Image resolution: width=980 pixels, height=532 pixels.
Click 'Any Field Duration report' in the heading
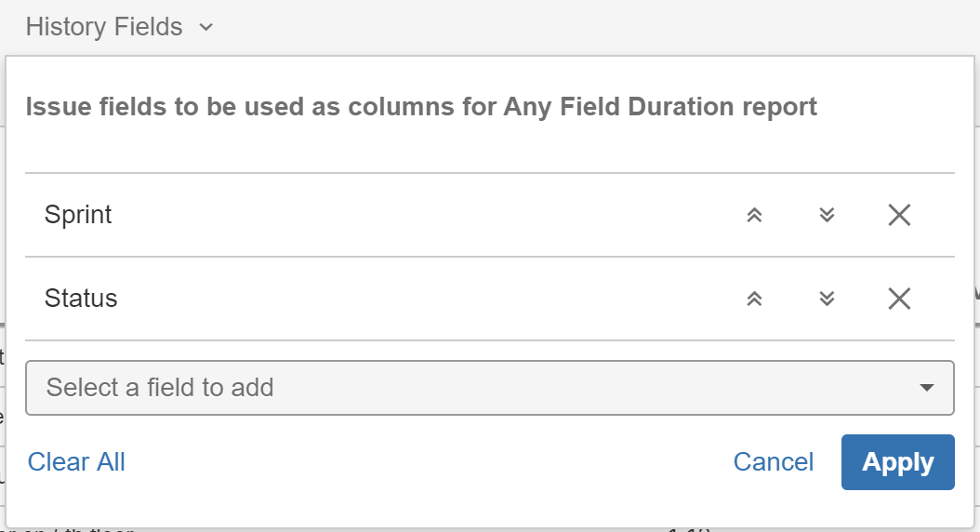(660, 107)
